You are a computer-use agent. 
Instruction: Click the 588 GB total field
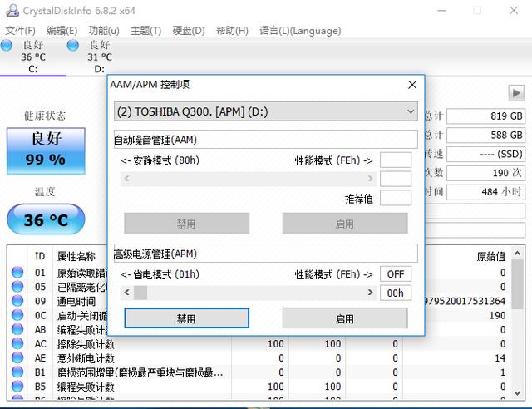485,136
